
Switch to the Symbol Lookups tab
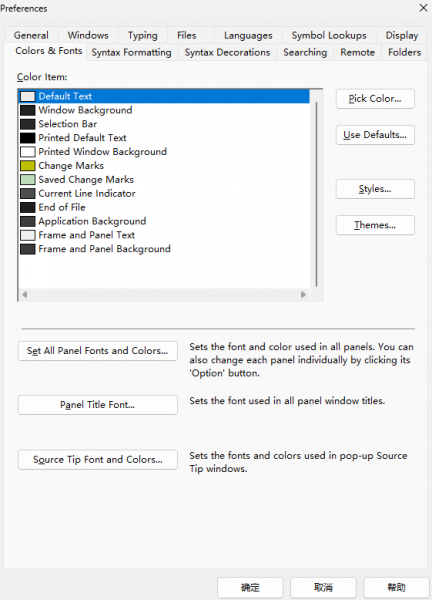[329, 36]
